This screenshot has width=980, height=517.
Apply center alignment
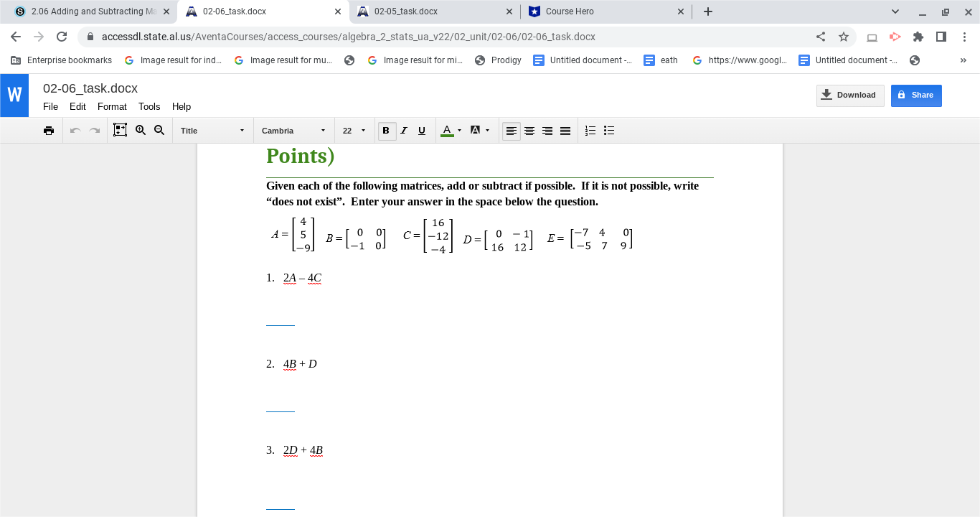pos(529,130)
